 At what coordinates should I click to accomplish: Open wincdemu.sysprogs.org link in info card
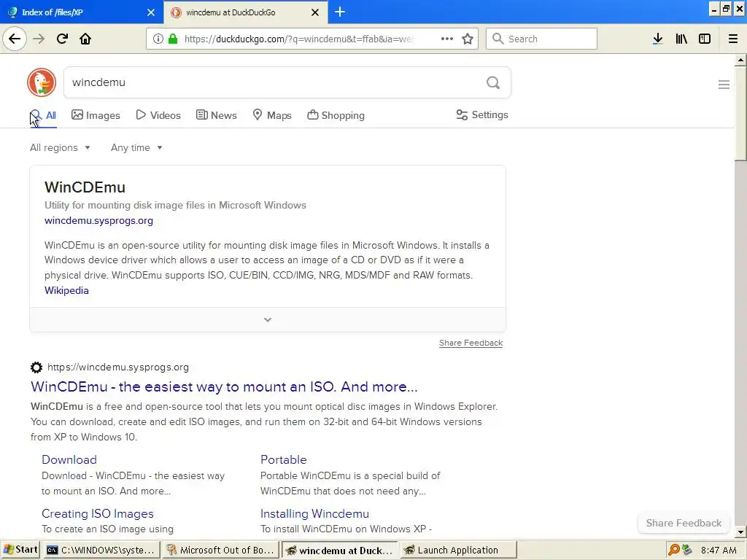(98, 220)
